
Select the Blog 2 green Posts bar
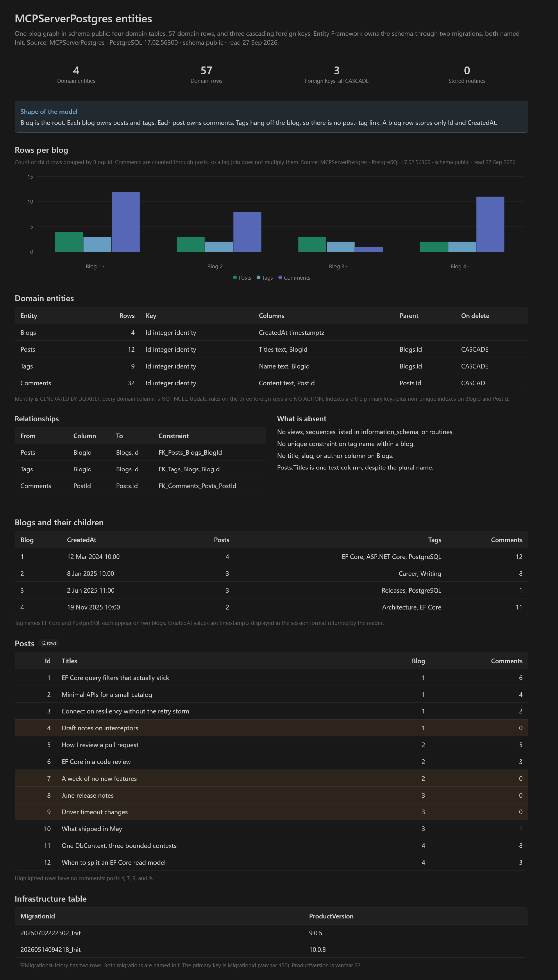[x=190, y=244]
